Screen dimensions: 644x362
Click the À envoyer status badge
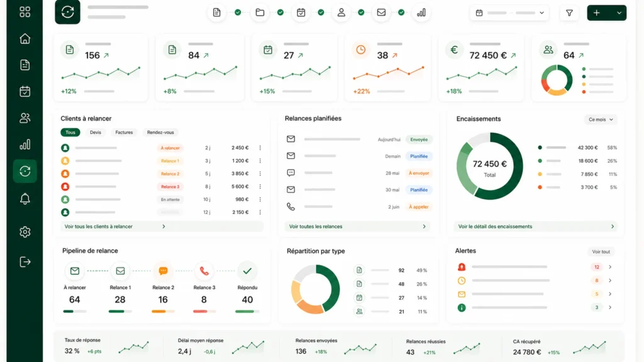pos(418,173)
